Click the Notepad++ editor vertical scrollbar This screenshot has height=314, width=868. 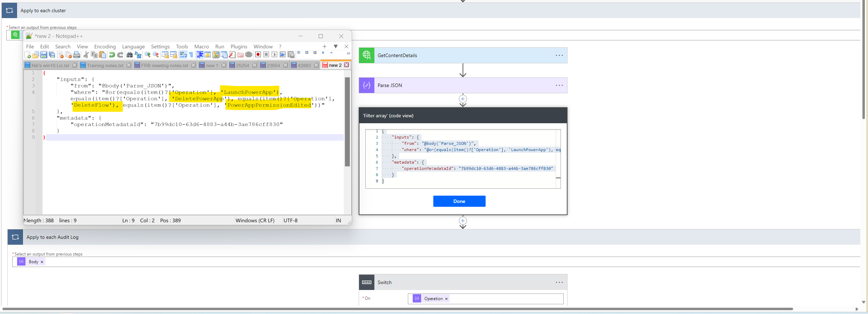click(347, 122)
